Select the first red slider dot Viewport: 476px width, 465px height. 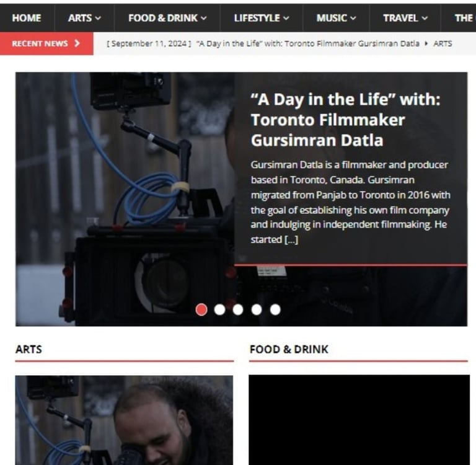tap(201, 309)
